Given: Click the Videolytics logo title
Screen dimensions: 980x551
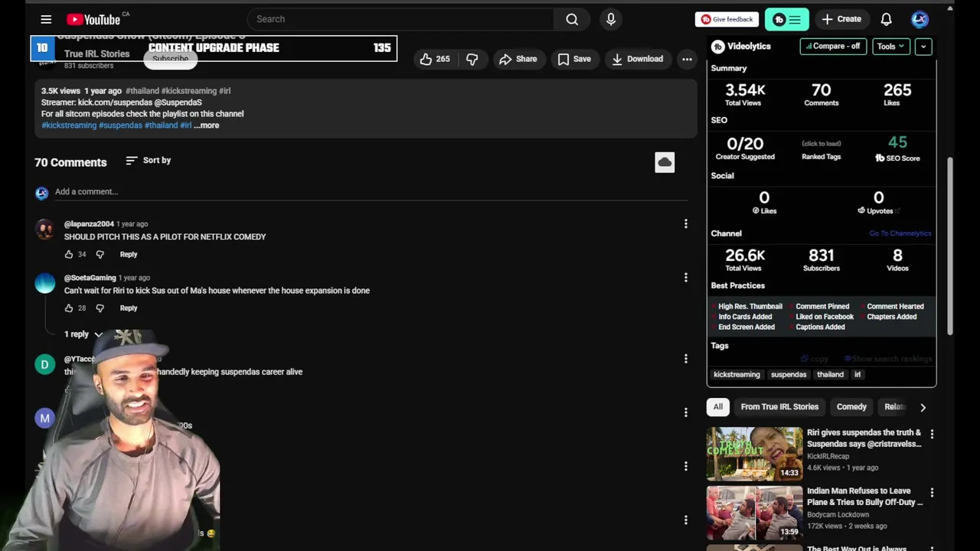Looking at the screenshot, I should pyautogui.click(x=741, y=47).
